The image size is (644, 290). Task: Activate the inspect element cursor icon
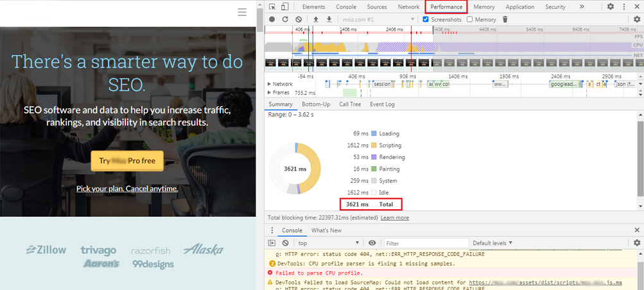point(272,6)
